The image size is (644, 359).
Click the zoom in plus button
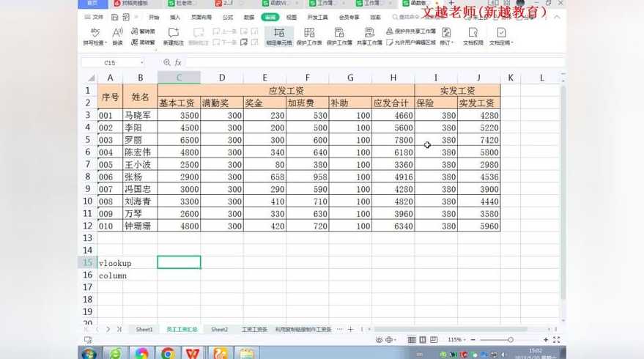[545, 340]
